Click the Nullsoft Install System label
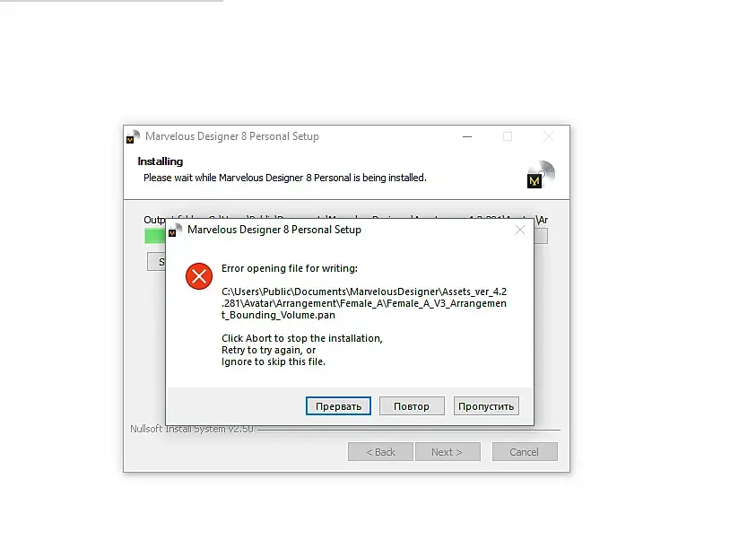756x557 pixels. [191, 429]
